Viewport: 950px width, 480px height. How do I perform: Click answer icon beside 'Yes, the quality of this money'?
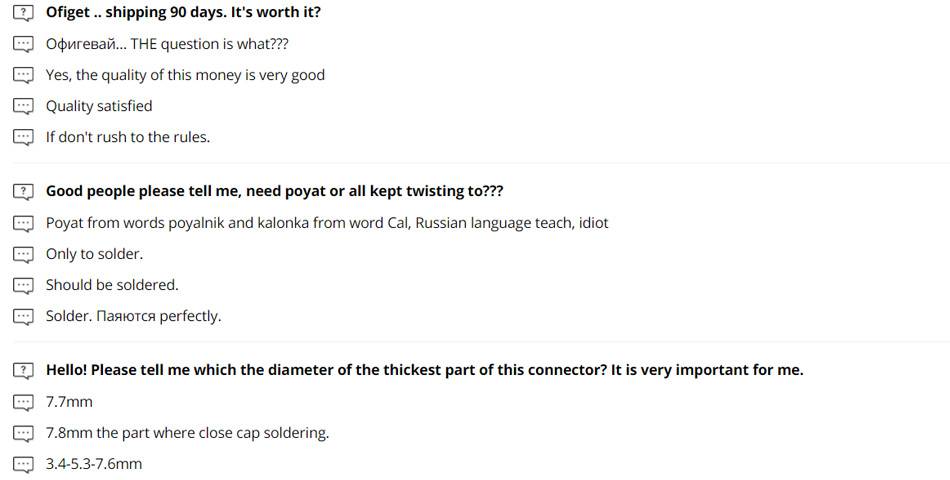23,75
